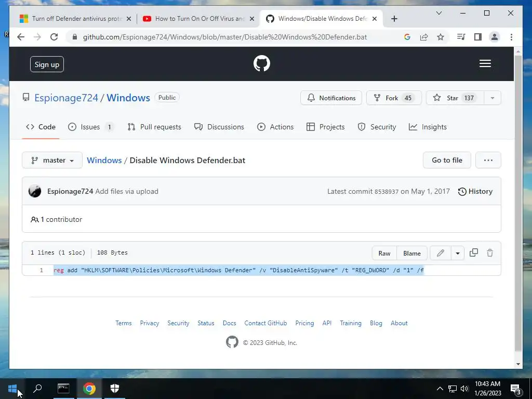Click the Sign up button
Image resolution: width=532 pixels, height=399 pixels.
[47, 64]
